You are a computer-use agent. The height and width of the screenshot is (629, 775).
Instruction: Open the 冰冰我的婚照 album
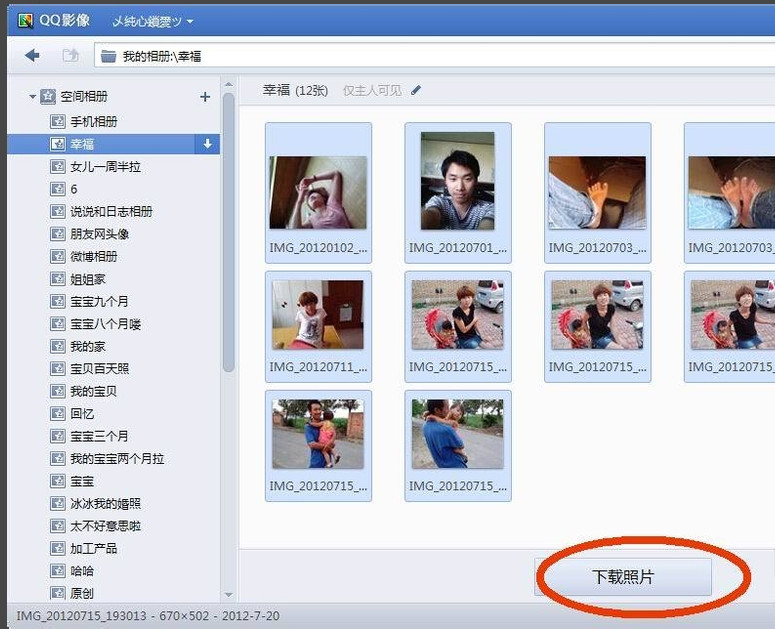(105, 504)
